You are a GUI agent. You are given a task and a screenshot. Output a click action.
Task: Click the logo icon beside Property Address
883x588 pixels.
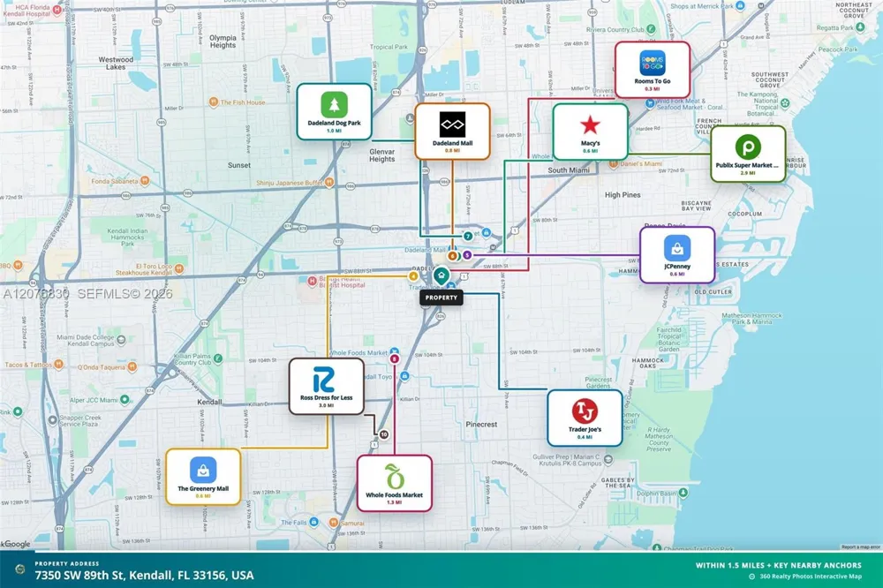click(20, 569)
